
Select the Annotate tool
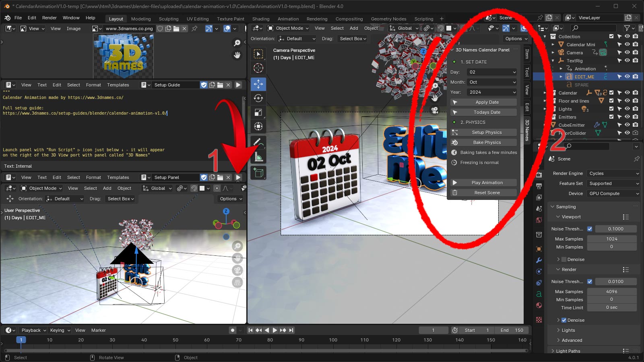[x=258, y=141]
